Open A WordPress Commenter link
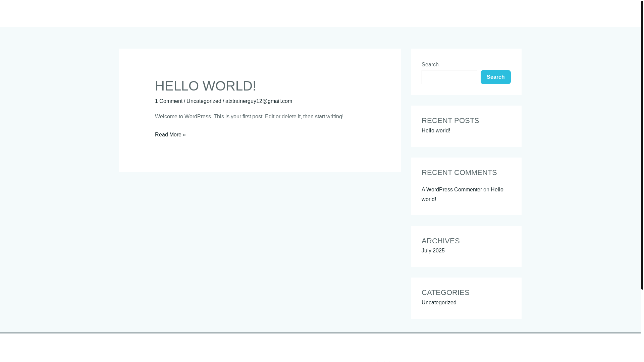 coord(451,189)
